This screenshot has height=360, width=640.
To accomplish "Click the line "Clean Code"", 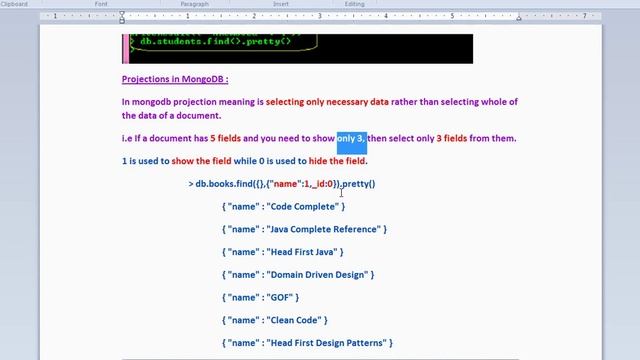I will (x=275, y=320).
